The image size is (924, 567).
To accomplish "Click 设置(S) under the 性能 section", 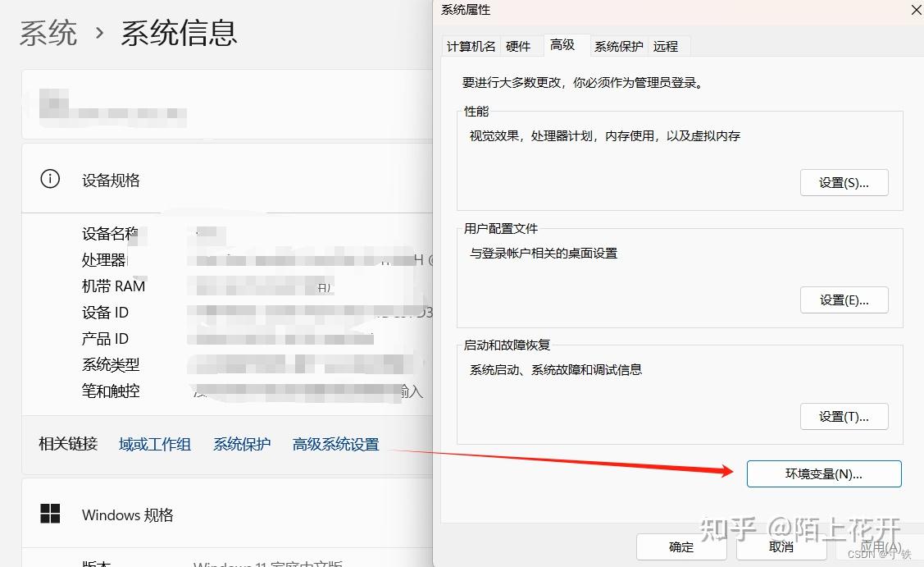I will click(844, 182).
